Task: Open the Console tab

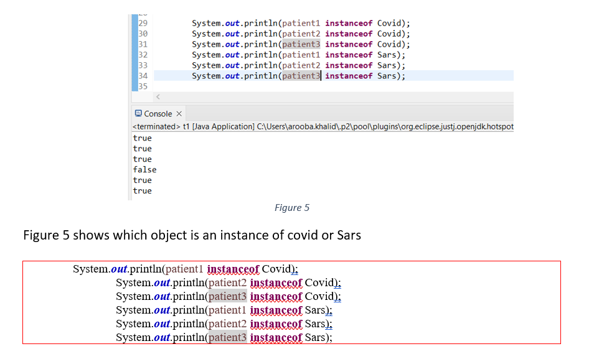Action: pyautogui.click(x=158, y=114)
